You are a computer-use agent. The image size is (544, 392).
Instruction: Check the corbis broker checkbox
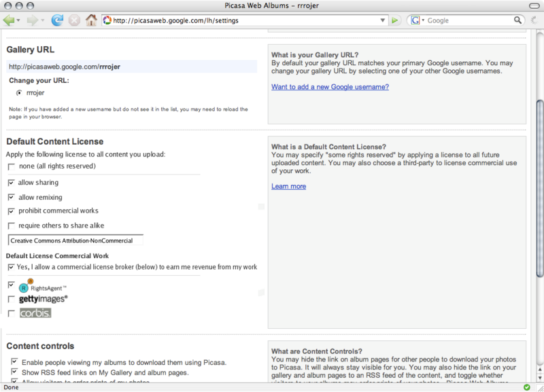point(11,313)
